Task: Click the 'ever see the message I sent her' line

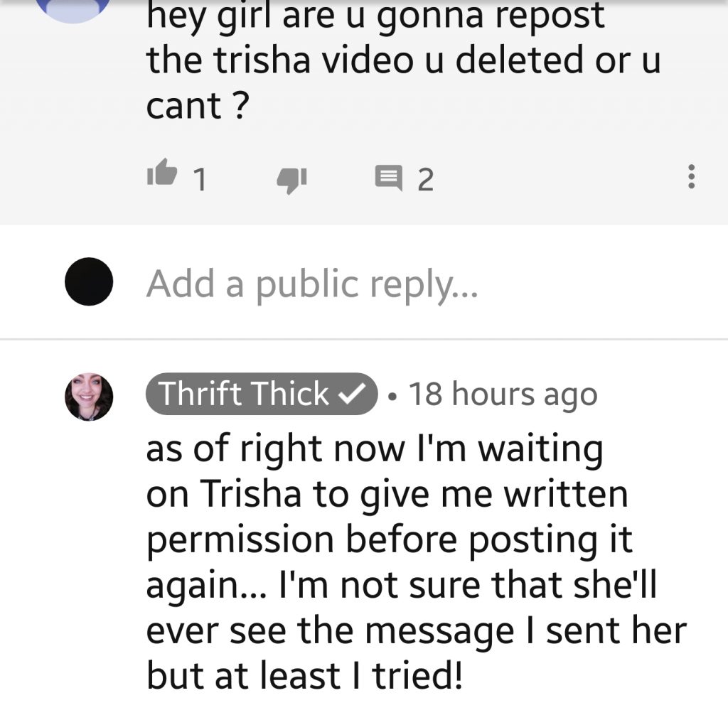Action: click(x=417, y=631)
